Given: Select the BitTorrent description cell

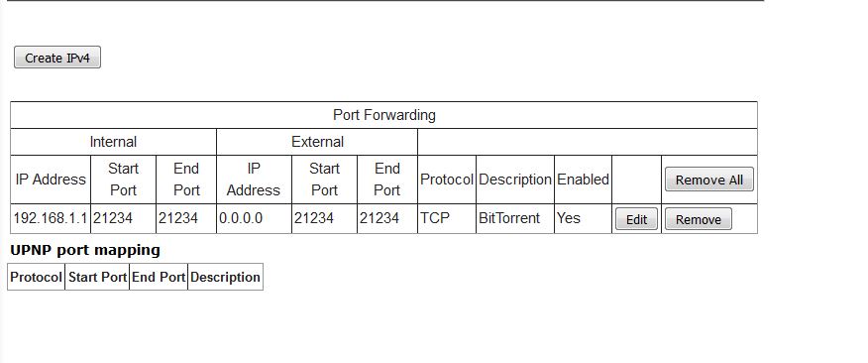Looking at the screenshot, I should click(x=515, y=218).
